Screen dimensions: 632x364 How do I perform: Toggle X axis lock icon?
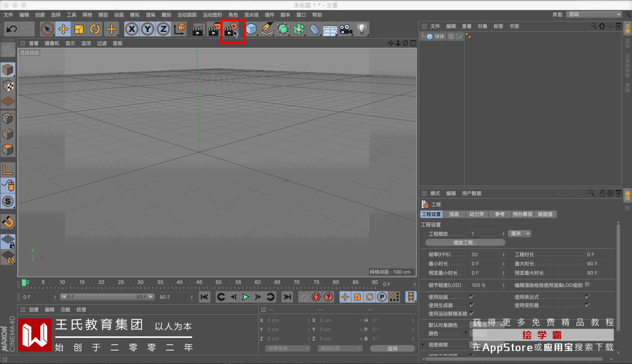pos(132,29)
